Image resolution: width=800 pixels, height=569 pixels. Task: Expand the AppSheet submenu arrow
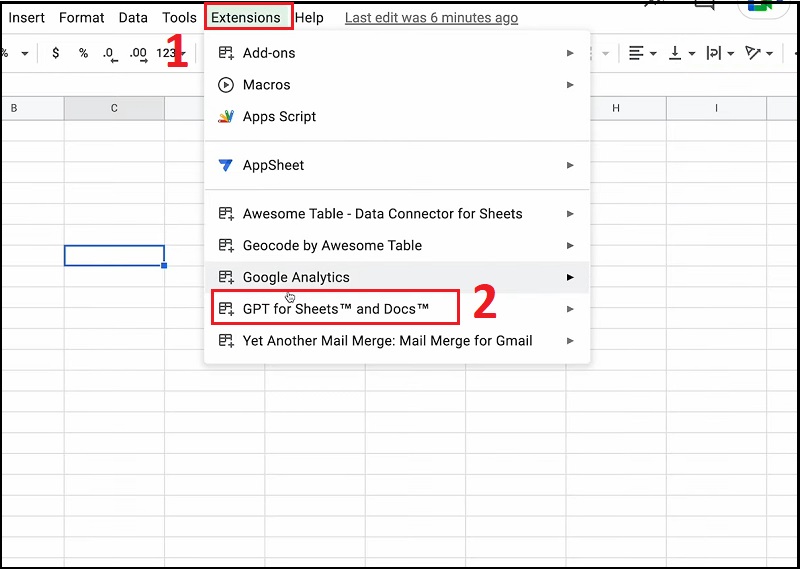pyautogui.click(x=570, y=165)
